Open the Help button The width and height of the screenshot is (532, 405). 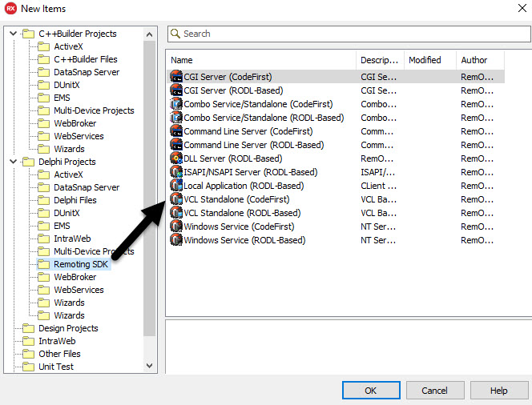498,391
